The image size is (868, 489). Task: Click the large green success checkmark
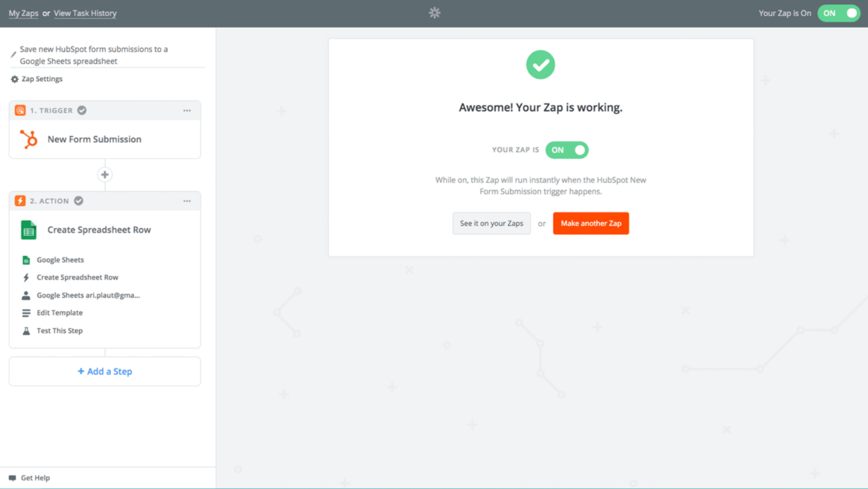(x=541, y=64)
